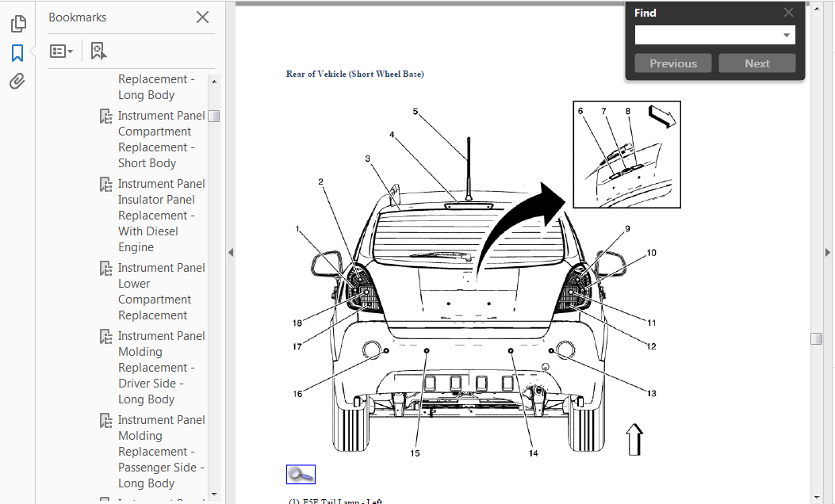Click the document scroll down arrow
This screenshot has width=835, height=504.
tap(816, 497)
